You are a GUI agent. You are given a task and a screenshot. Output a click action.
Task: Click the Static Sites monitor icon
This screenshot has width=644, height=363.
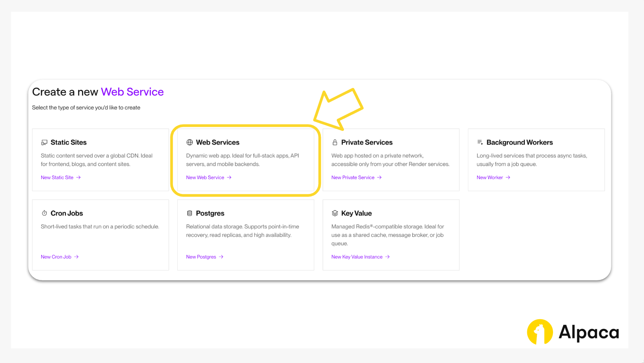point(44,142)
